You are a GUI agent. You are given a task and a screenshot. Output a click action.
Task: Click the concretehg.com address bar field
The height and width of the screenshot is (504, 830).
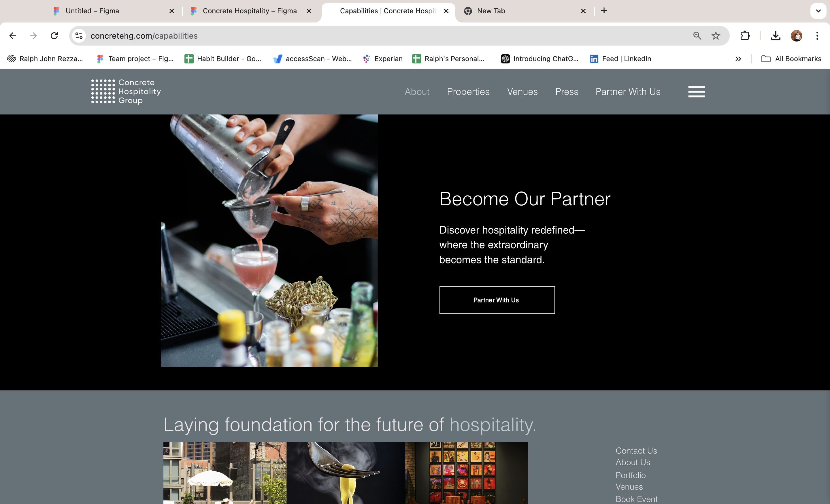pos(387,36)
